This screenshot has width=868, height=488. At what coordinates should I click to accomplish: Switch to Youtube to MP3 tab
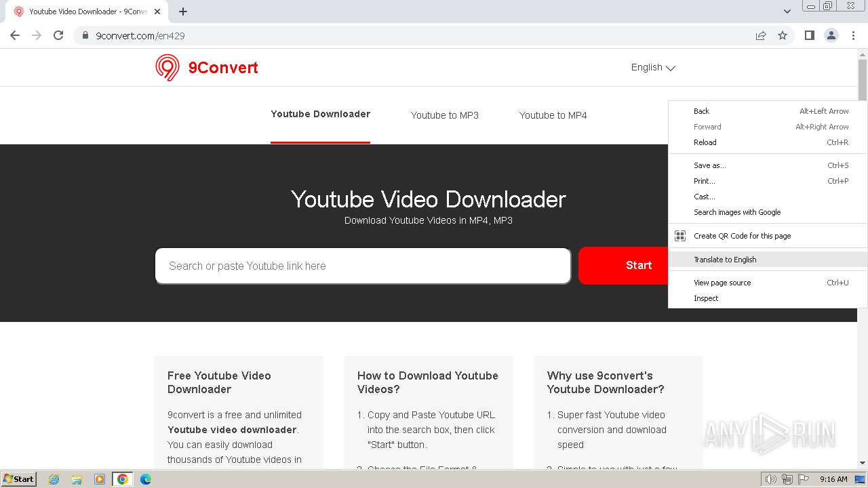445,115
